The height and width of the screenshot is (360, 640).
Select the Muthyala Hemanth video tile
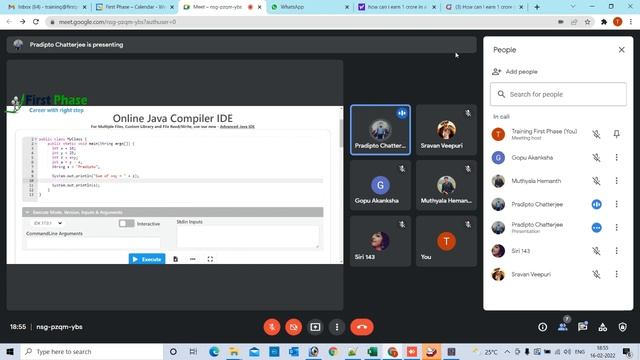click(447, 185)
